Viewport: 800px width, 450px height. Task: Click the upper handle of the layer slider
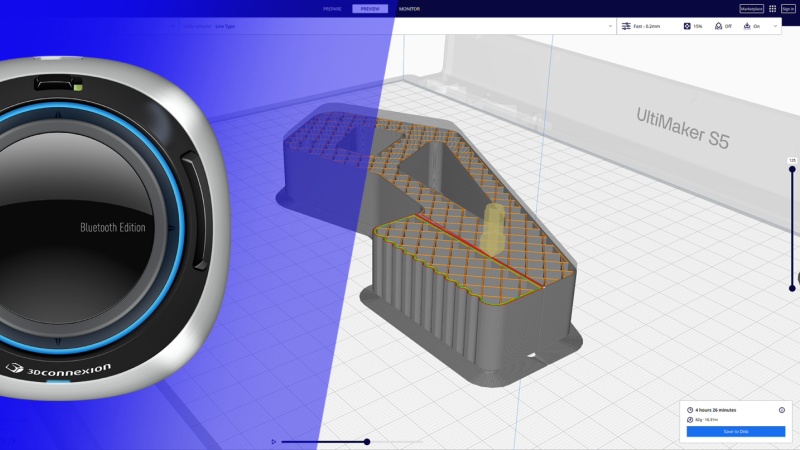792,169
